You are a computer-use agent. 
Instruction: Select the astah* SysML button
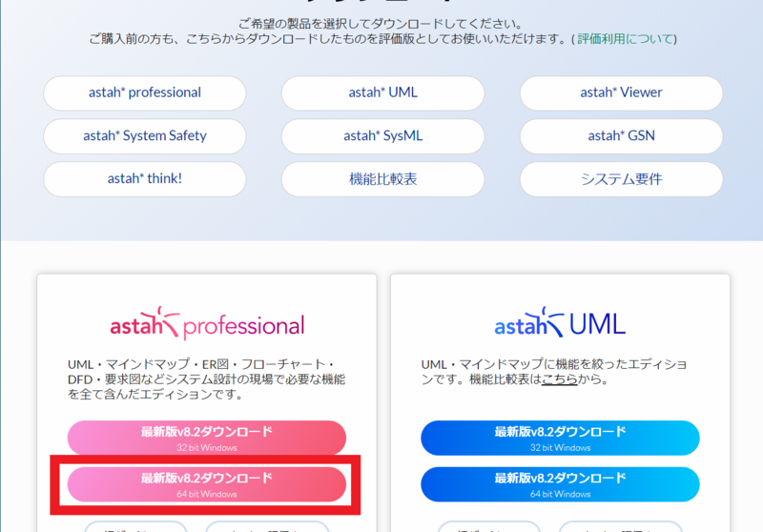383,136
